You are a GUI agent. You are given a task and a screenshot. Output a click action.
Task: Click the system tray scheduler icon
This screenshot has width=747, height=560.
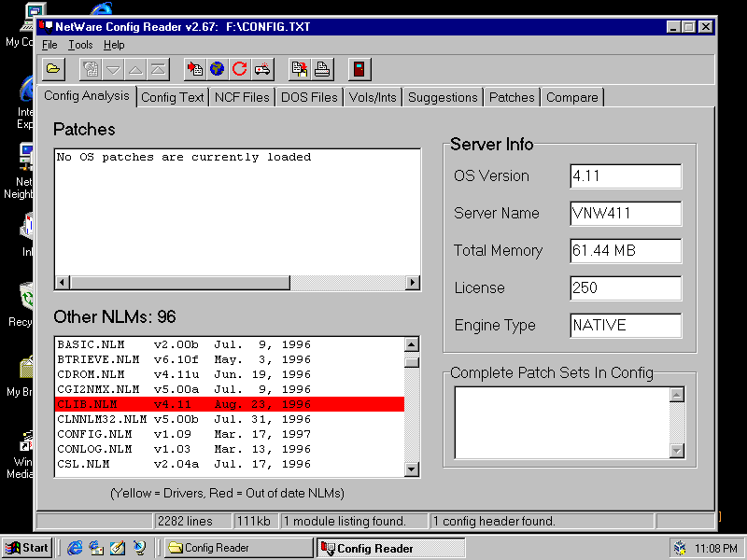point(681,549)
